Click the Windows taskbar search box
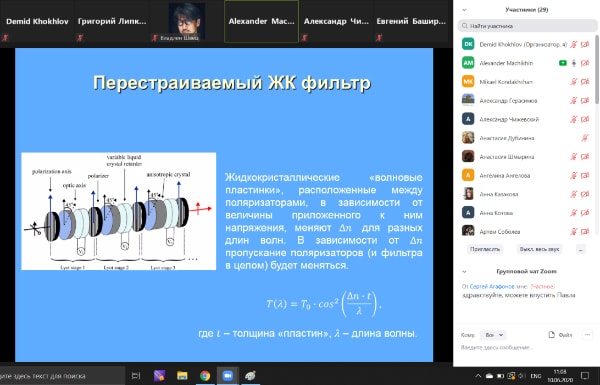600x385 pixels. (62, 376)
